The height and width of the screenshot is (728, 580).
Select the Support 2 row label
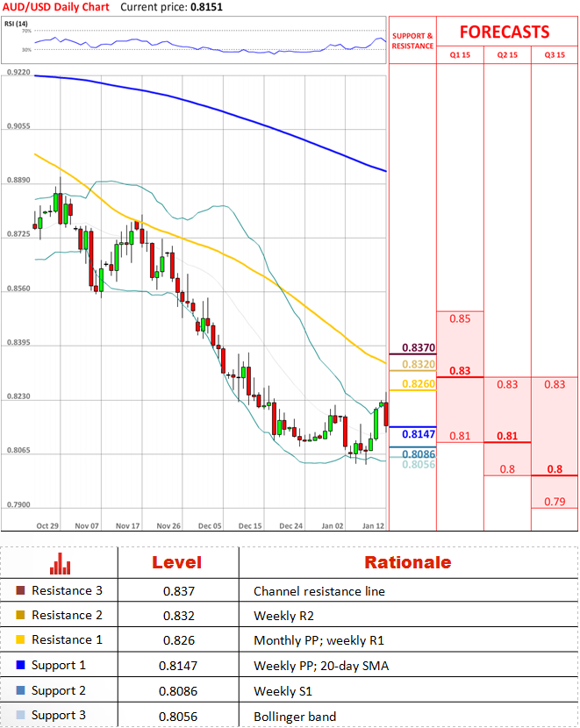tap(59, 691)
